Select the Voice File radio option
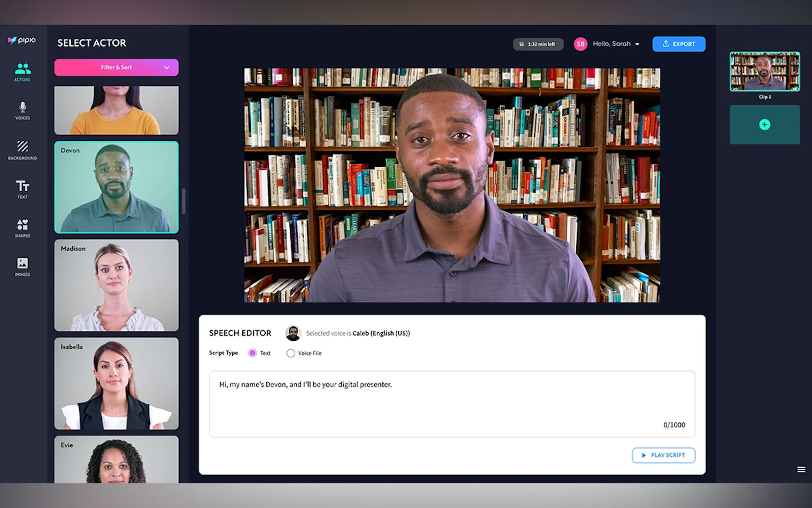Screen dimensions: 812x508 tap(291, 353)
